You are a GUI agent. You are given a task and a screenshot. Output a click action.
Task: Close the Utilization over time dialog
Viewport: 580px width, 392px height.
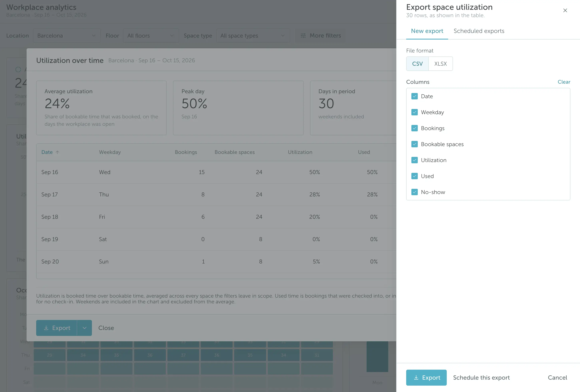pos(106,328)
